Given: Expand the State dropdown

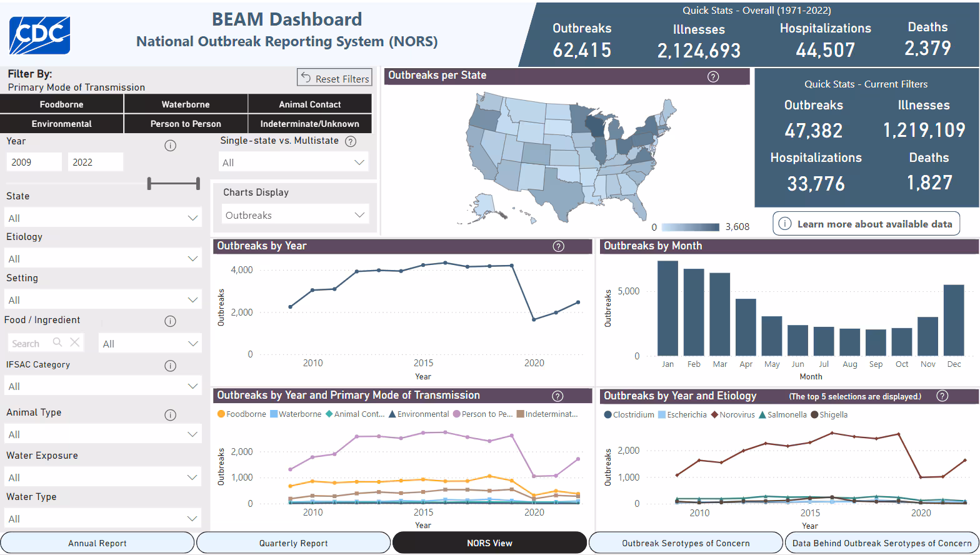Looking at the screenshot, I should 103,218.
